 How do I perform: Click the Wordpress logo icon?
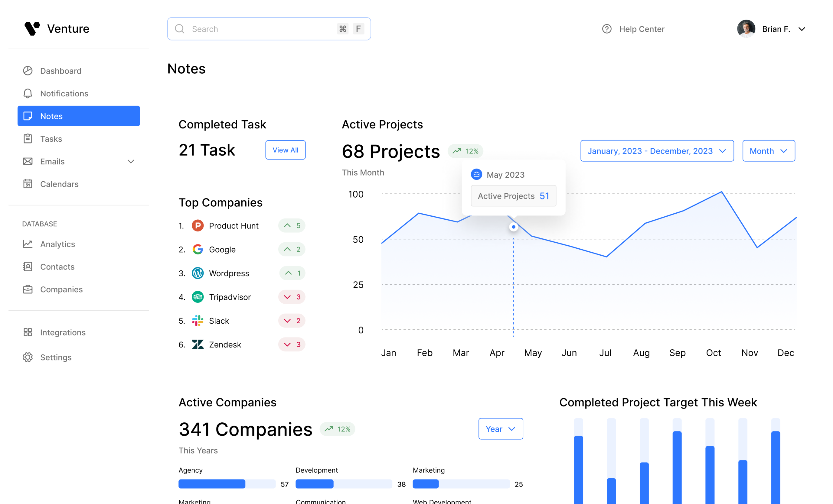[198, 273]
